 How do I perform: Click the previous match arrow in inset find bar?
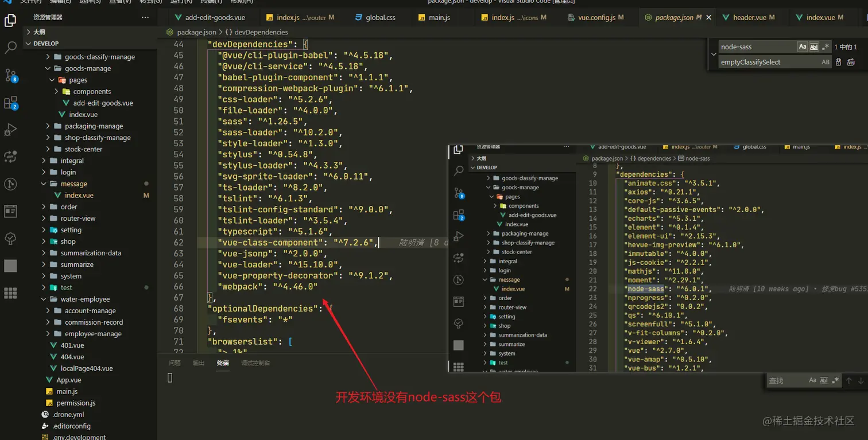coord(849,380)
